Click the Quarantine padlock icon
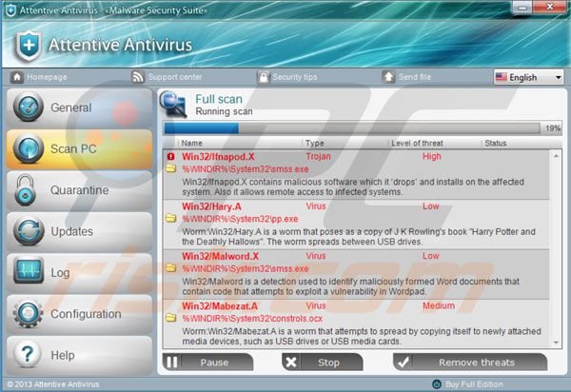571x392 pixels. (25, 190)
